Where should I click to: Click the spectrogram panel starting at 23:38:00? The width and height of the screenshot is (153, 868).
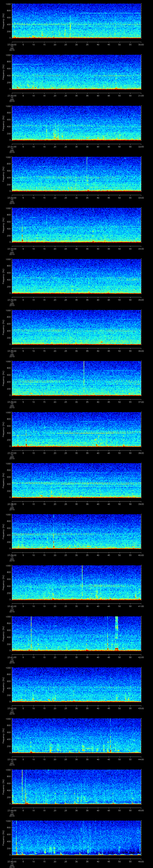[x=76, y=480]
